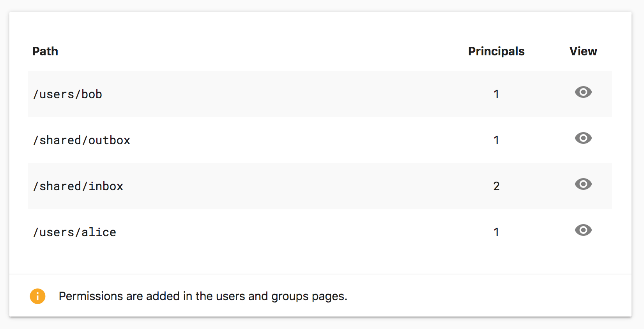Click the view icon for /shared/inbox

[x=583, y=184]
